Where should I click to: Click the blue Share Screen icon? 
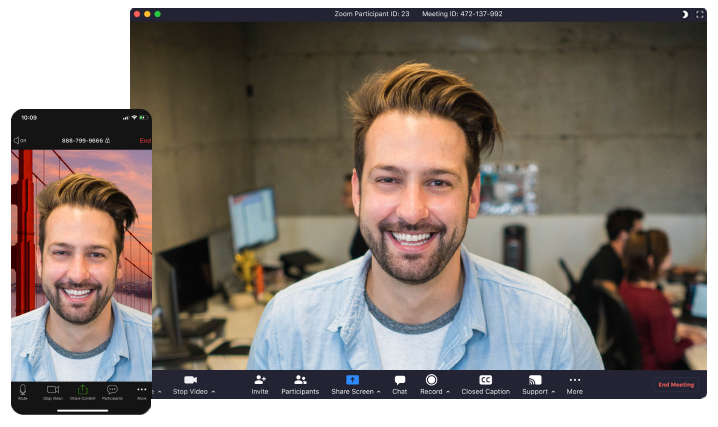coord(353,380)
